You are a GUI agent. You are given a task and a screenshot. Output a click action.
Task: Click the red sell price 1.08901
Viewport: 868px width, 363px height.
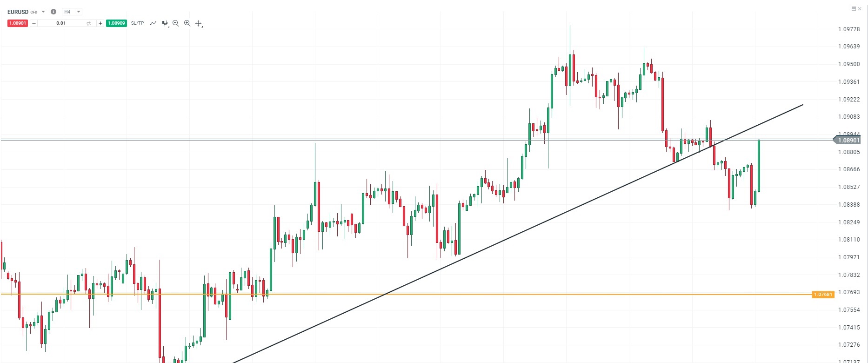pos(18,23)
